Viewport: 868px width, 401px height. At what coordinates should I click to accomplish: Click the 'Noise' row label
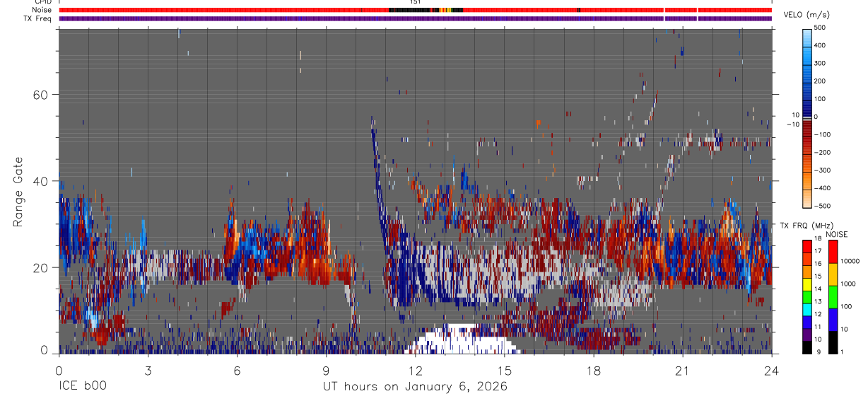pos(42,10)
